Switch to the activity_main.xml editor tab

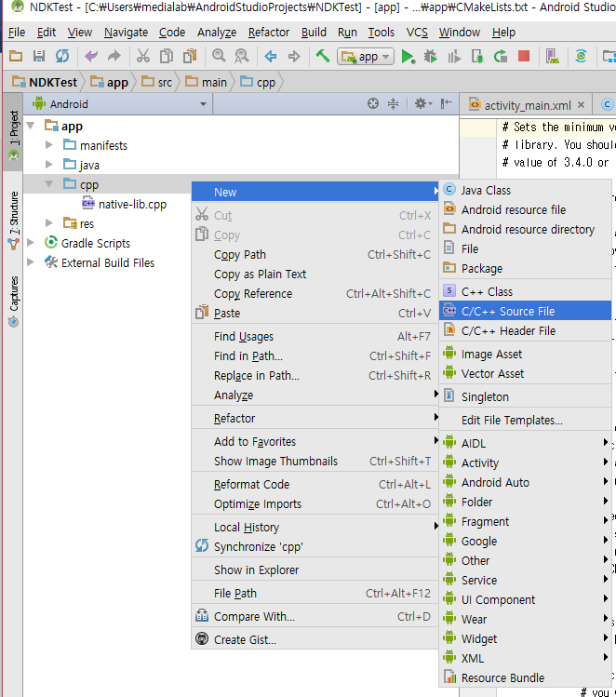(527, 105)
